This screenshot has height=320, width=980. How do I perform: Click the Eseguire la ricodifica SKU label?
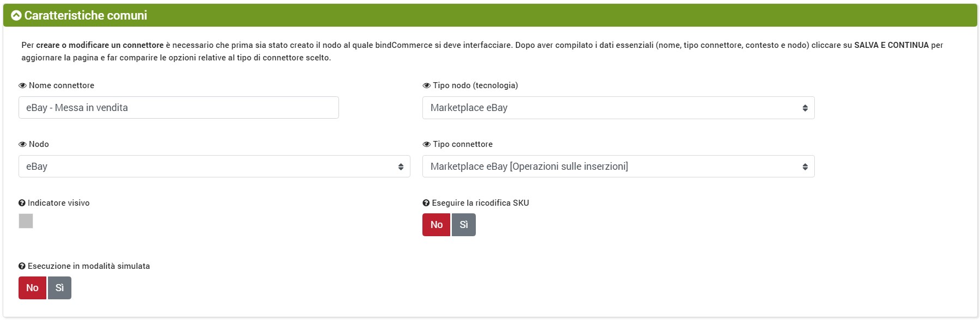[x=480, y=203]
